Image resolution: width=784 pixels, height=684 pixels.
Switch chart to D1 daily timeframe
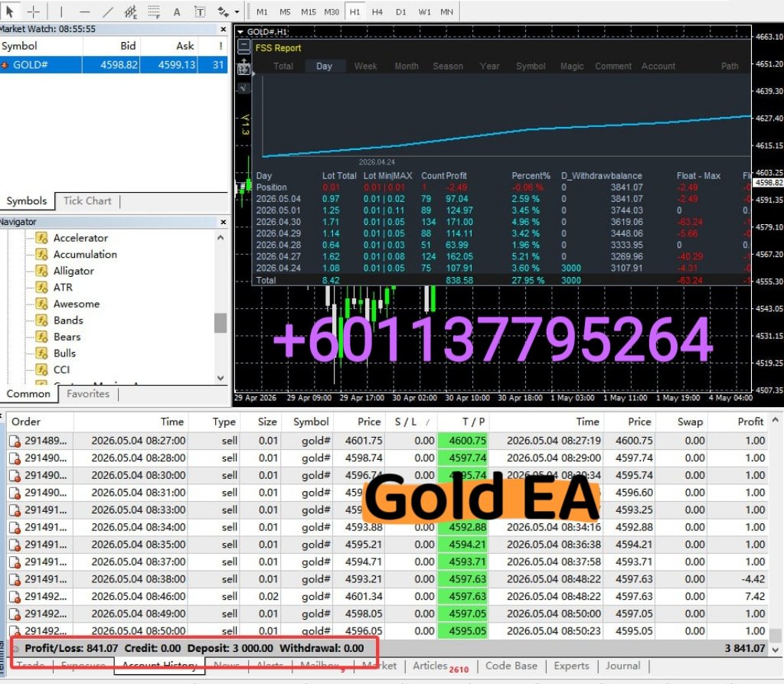(x=401, y=11)
